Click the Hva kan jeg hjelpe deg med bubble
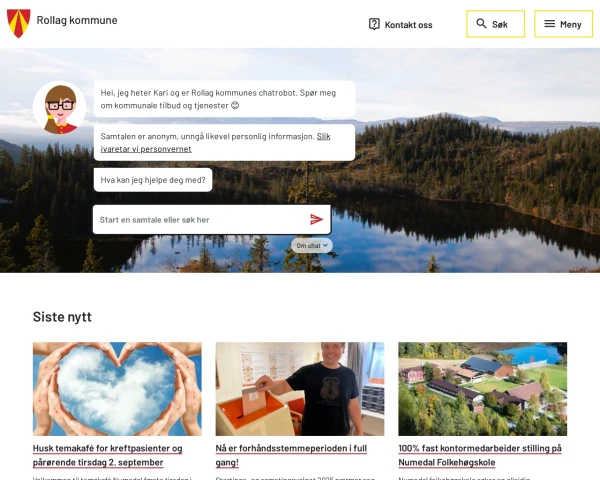The height and width of the screenshot is (480, 600). [x=153, y=180]
